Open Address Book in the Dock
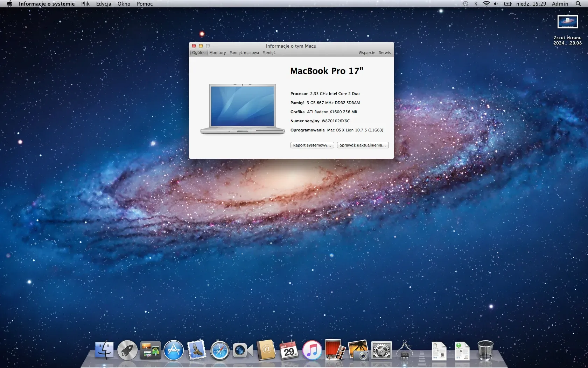The height and width of the screenshot is (368, 588). coord(266,350)
